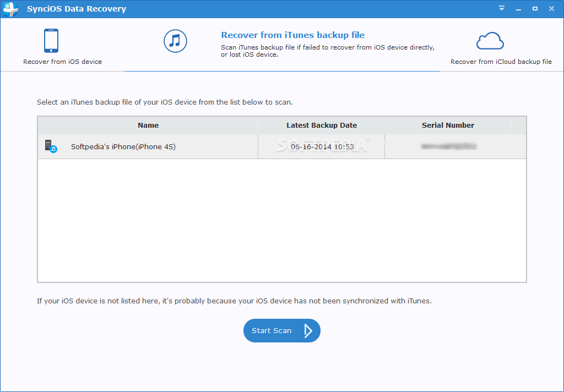Click the iTunes music note icon

175,41
